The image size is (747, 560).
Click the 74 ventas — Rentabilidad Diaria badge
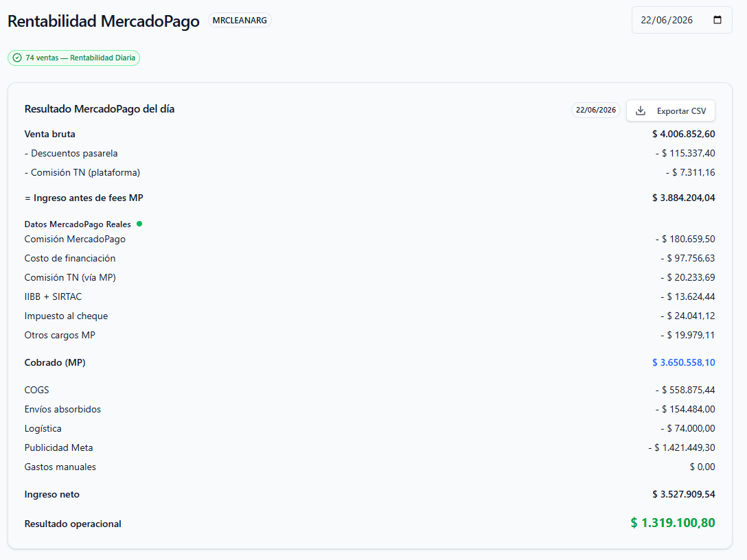74,58
